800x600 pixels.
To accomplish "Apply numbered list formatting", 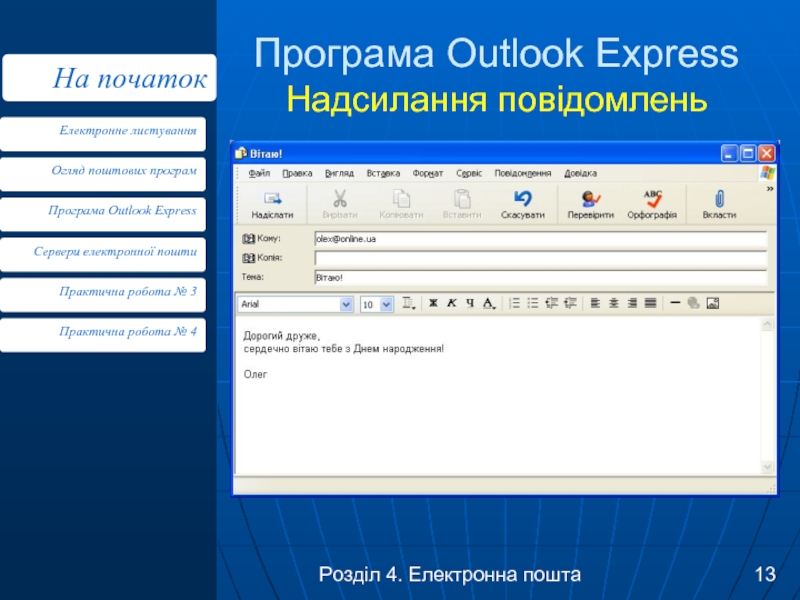I will click(x=514, y=304).
